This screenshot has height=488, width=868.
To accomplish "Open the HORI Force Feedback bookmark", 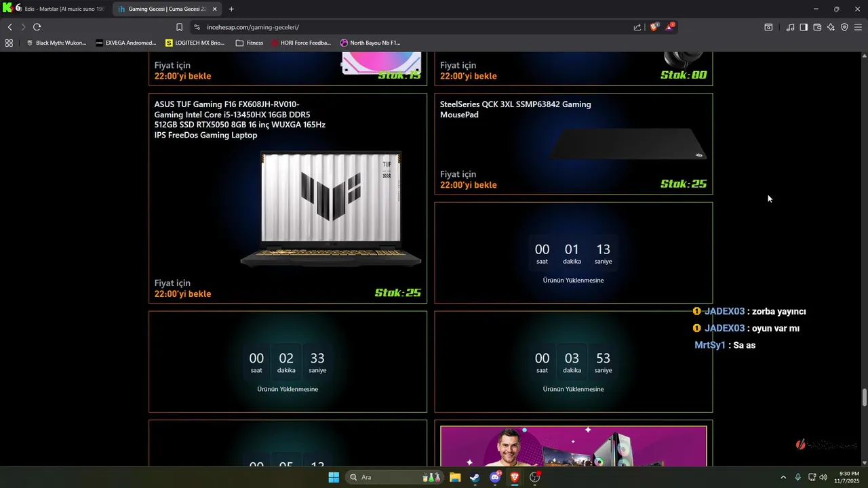I will click(301, 43).
